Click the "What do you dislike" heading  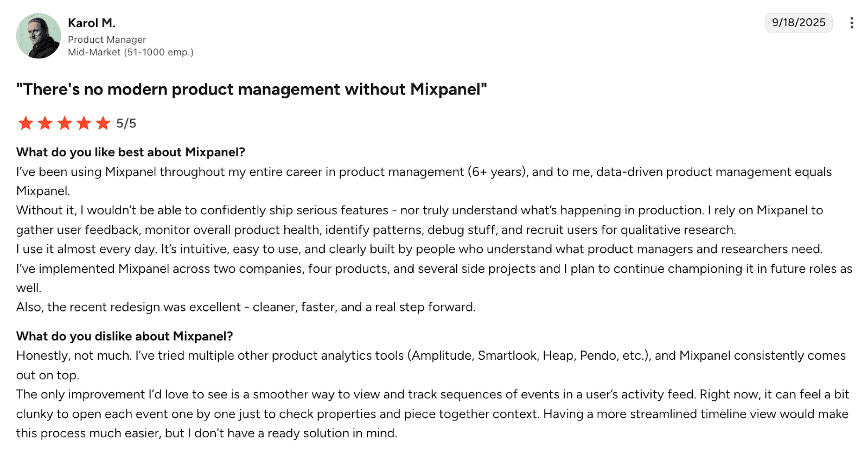point(124,336)
